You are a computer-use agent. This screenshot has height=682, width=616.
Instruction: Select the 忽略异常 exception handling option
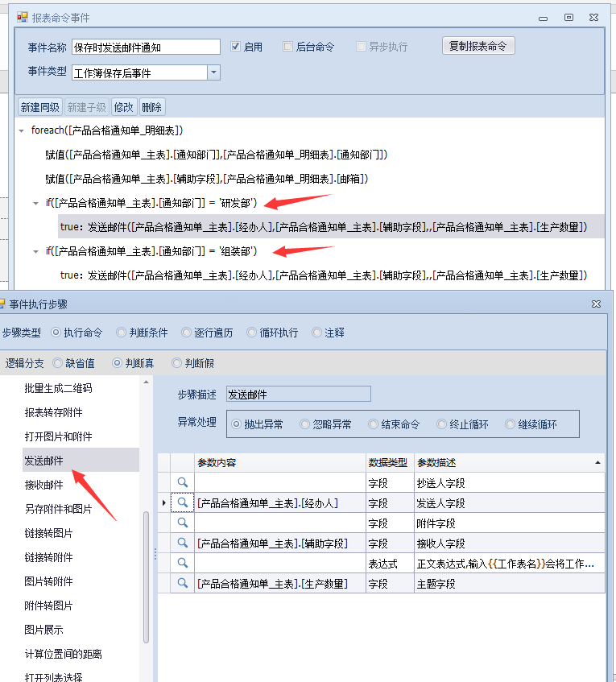(304, 424)
